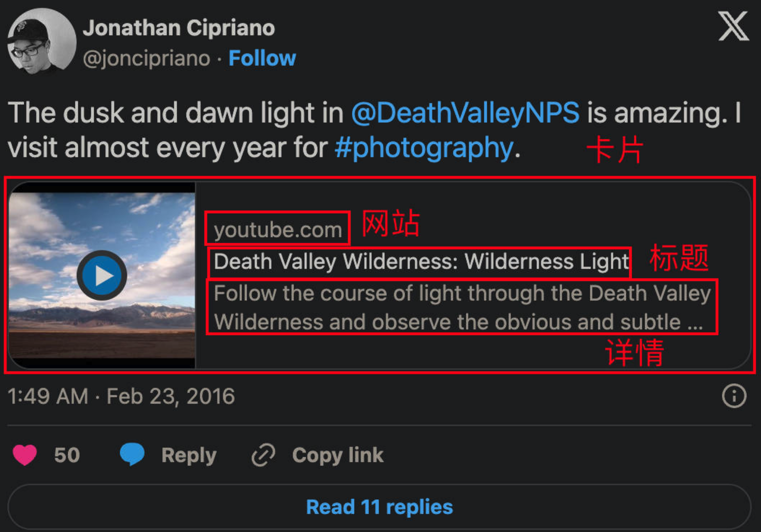
Task: Click the Reply text label
Action: coord(189,455)
